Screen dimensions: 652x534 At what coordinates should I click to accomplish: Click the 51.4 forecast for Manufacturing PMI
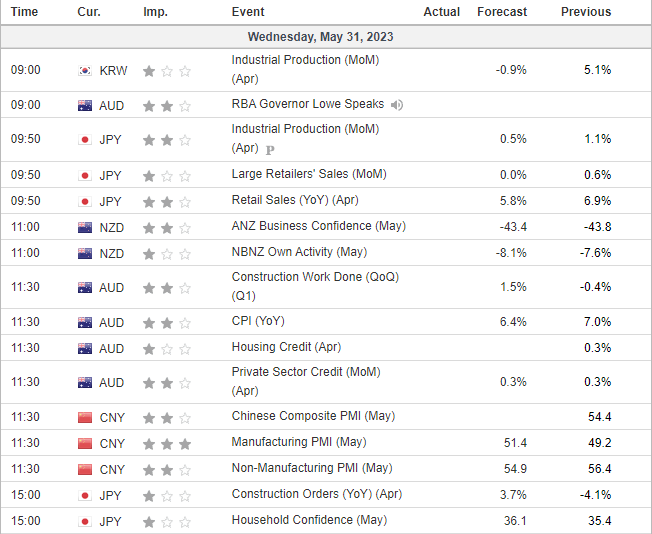click(x=515, y=443)
